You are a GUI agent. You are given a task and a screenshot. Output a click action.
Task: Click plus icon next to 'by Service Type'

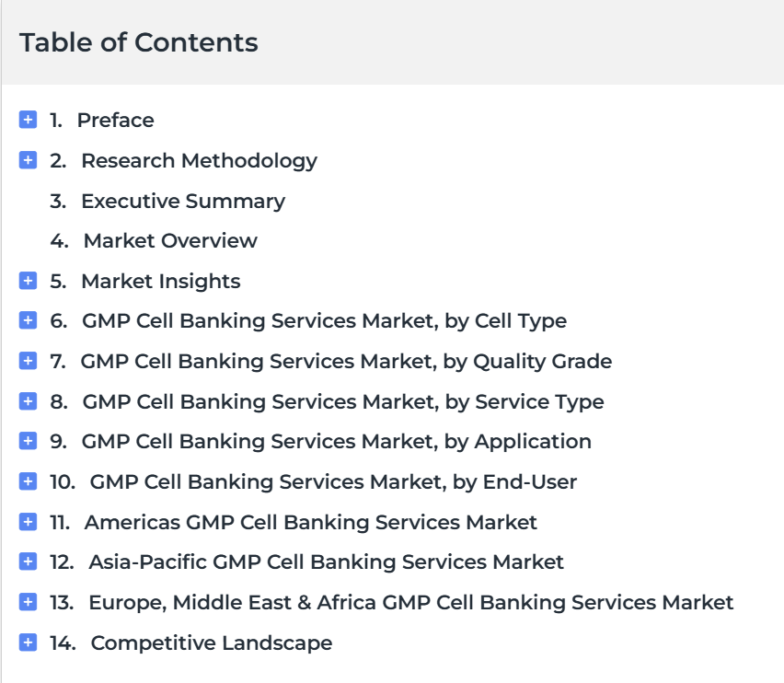pos(28,401)
